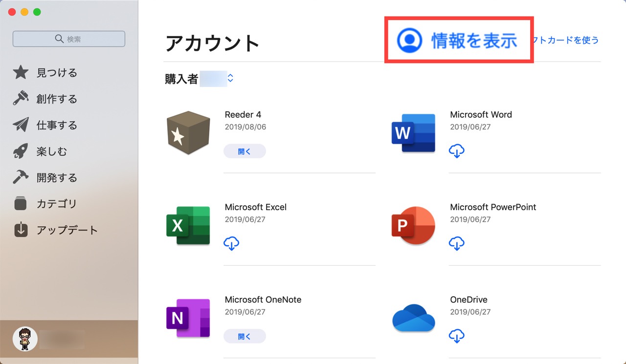Click the Microsoft Word app icon

(x=414, y=133)
